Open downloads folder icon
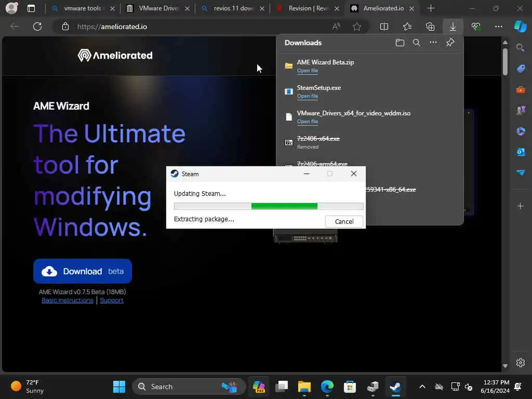532x399 pixels. (400, 43)
